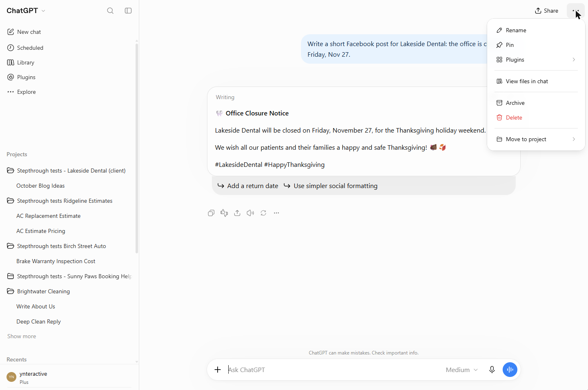Choose Rename from the conversation menu
588x390 pixels.
pos(536,30)
